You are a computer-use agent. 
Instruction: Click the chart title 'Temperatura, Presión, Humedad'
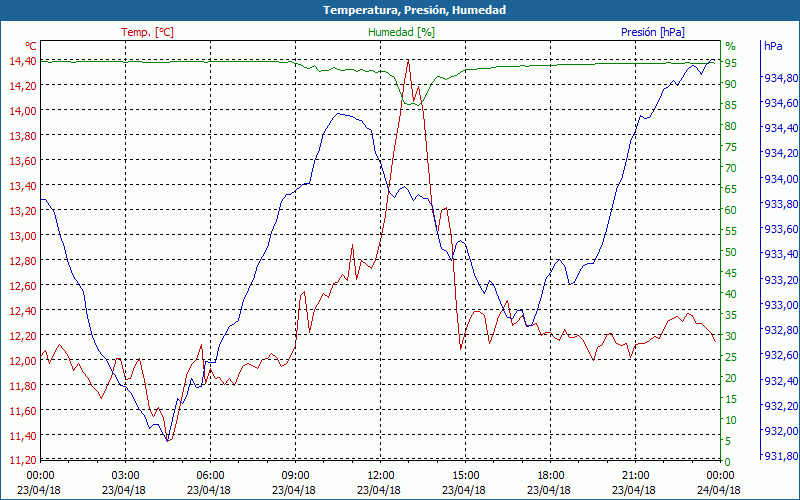pyautogui.click(x=414, y=10)
